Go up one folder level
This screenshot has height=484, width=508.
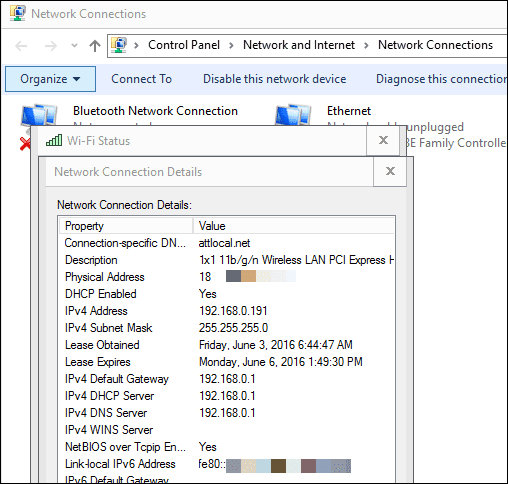pos(95,46)
